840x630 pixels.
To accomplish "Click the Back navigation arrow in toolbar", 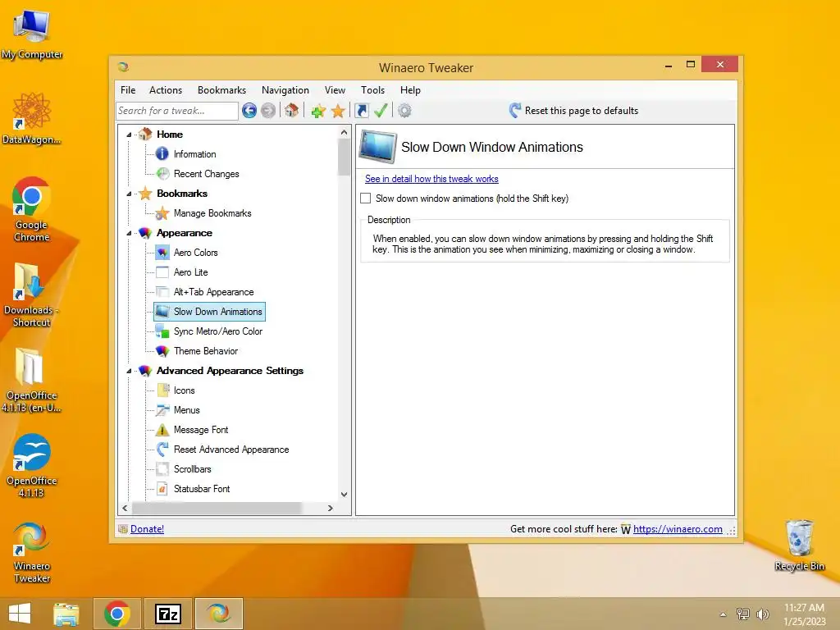I will [249, 111].
